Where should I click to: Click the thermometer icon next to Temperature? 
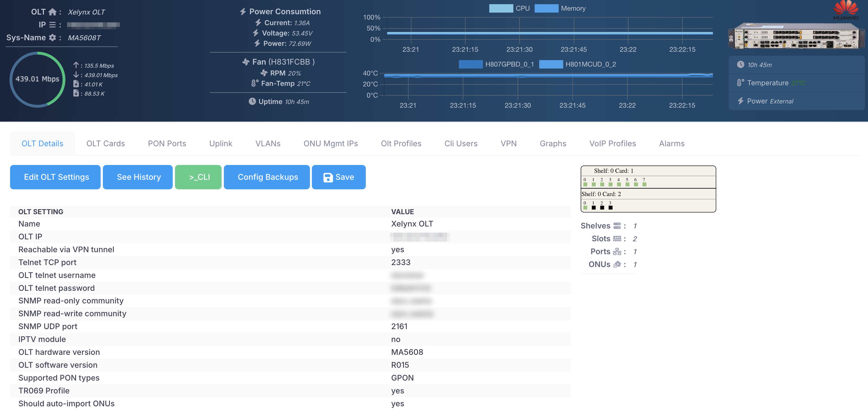point(740,83)
